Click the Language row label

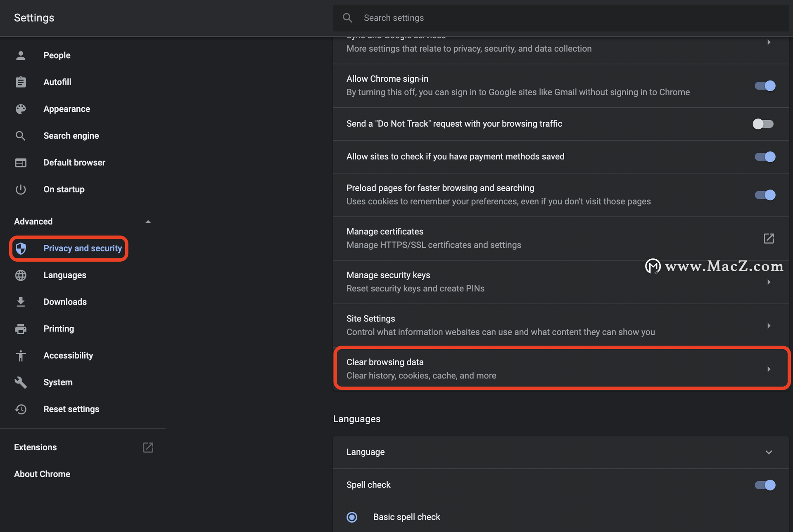[366, 452]
